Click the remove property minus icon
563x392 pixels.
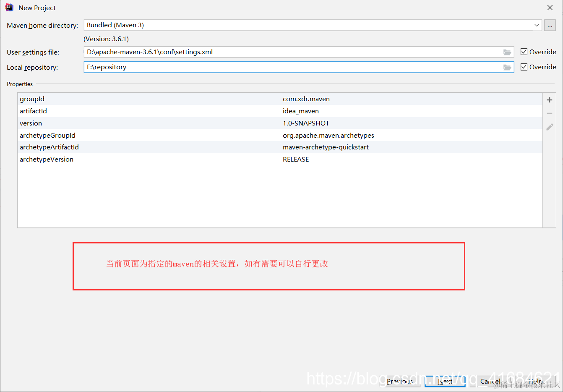(550, 113)
